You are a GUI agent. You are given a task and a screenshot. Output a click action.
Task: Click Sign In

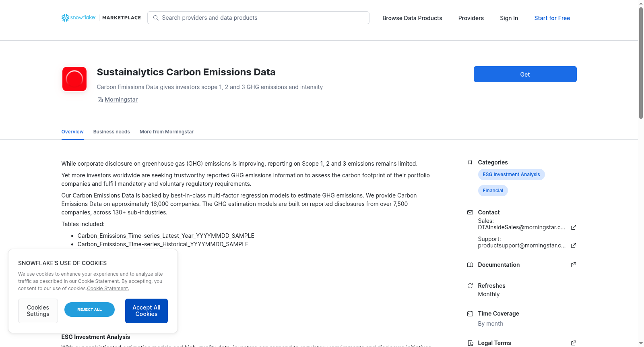tap(509, 18)
